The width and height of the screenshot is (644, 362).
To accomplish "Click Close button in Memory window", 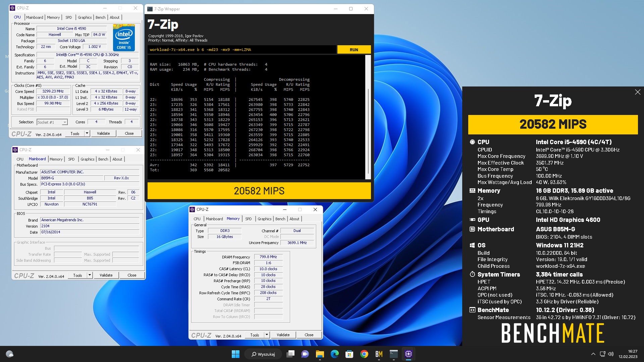I will click(x=309, y=335).
